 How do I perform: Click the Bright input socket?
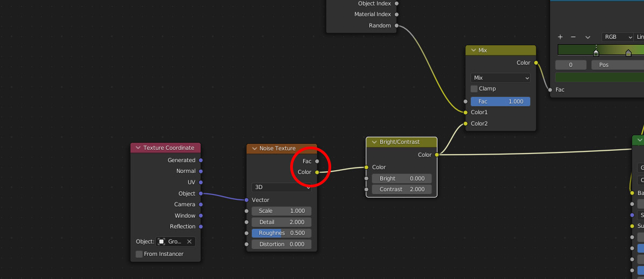pos(366,178)
